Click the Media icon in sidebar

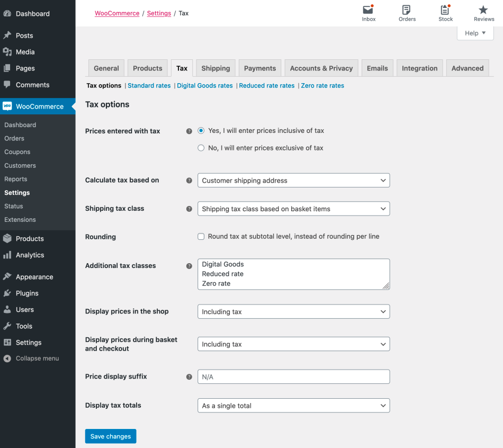(7, 52)
